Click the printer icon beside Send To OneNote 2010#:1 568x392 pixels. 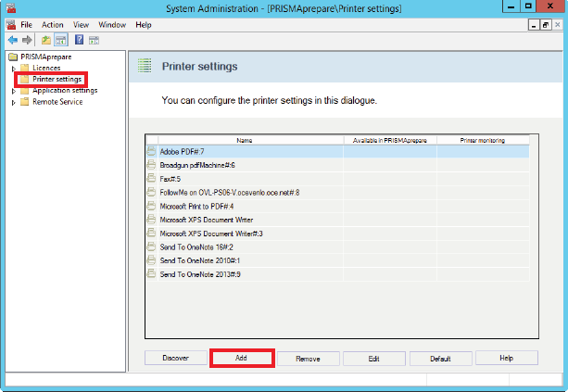coord(151,260)
